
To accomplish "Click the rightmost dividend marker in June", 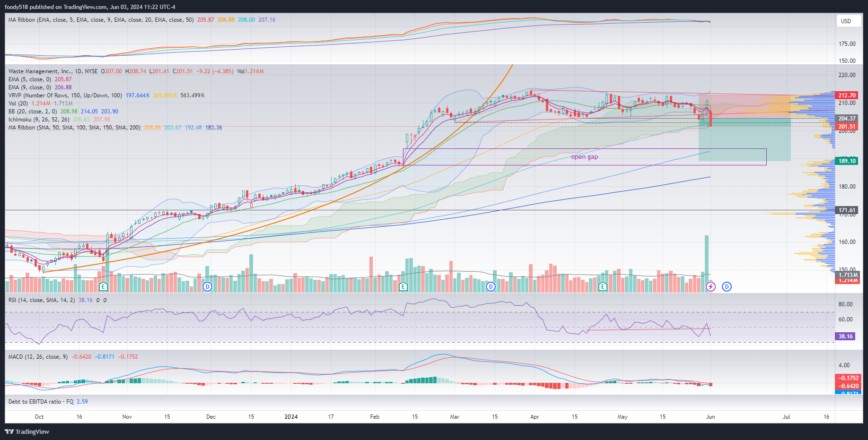I will pos(727,286).
